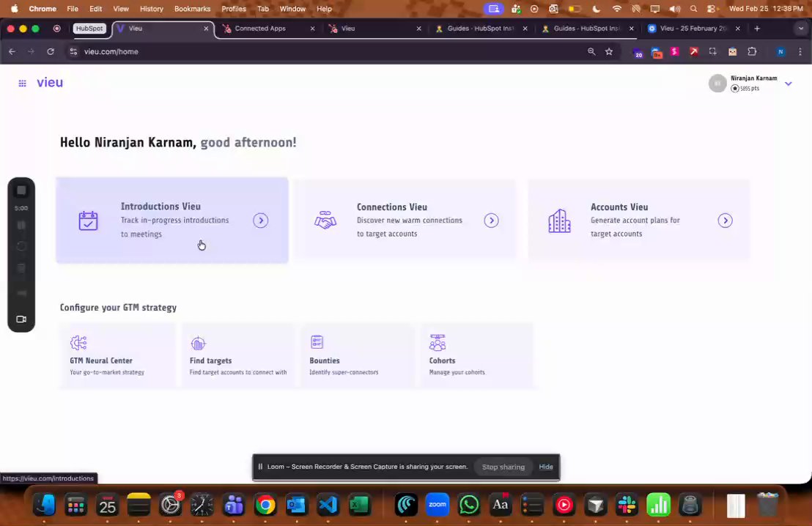Image resolution: width=812 pixels, height=526 pixels.
Task: Toggle Do Not Disturb moon icon
Action: tap(596, 9)
